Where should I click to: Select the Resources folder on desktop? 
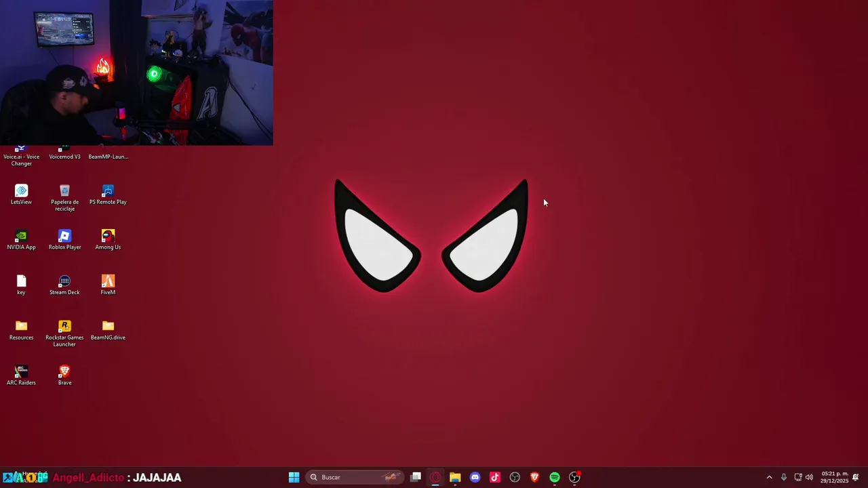point(21,331)
